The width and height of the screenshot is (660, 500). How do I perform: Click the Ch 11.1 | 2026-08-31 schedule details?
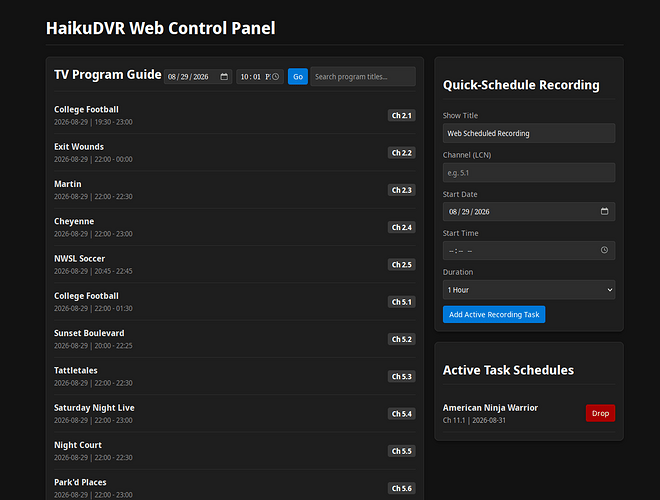coord(474,420)
